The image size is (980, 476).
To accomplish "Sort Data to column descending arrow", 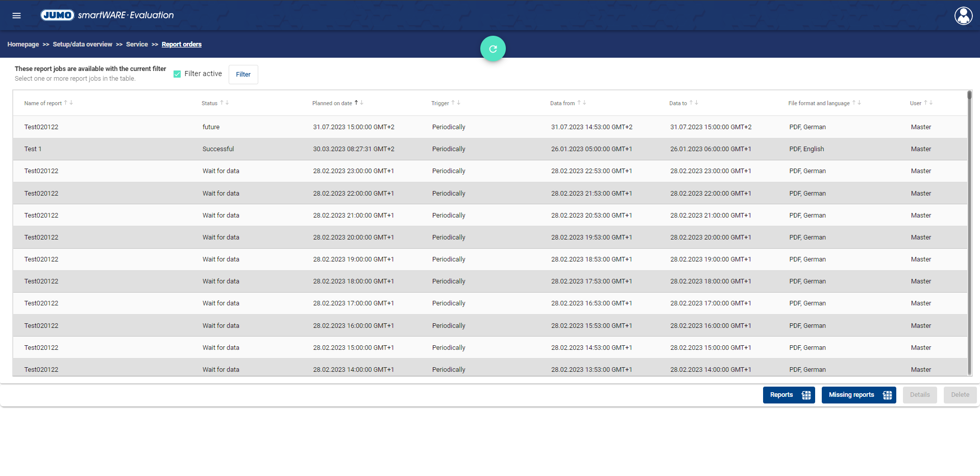I will (697, 103).
